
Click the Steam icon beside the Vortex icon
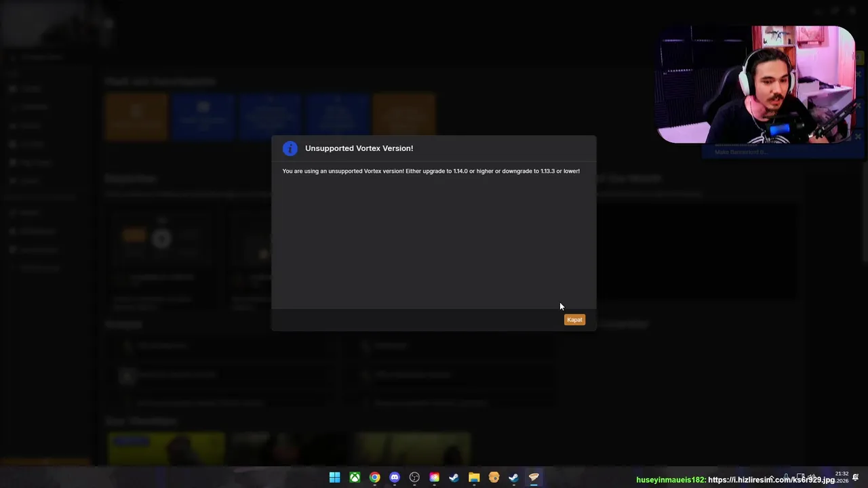(513, 478)
